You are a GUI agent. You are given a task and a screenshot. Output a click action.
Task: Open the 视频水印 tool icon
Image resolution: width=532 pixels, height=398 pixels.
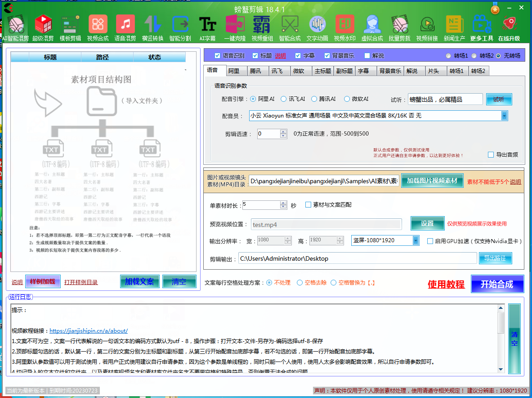click(x=344, y=28)
